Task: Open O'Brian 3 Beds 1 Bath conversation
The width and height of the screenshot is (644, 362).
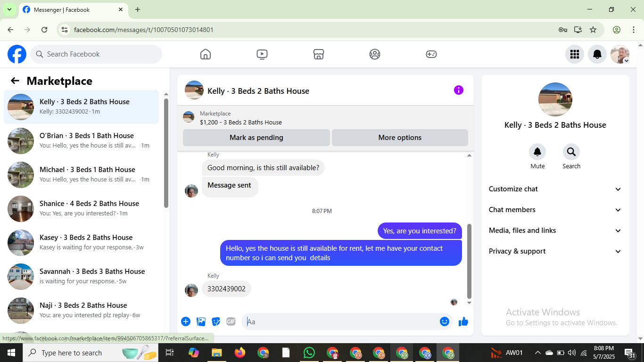Action: 82,141
